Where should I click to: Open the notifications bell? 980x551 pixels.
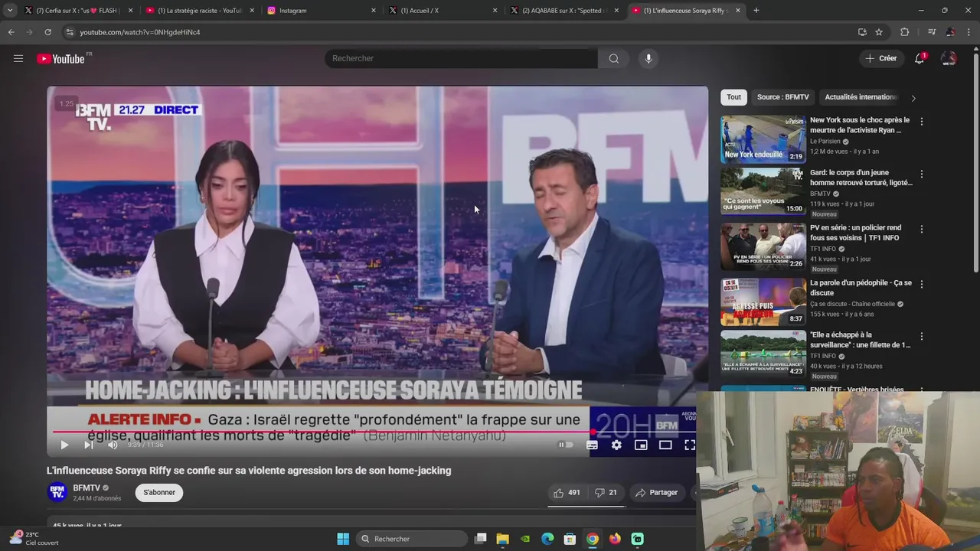[920, 58]
